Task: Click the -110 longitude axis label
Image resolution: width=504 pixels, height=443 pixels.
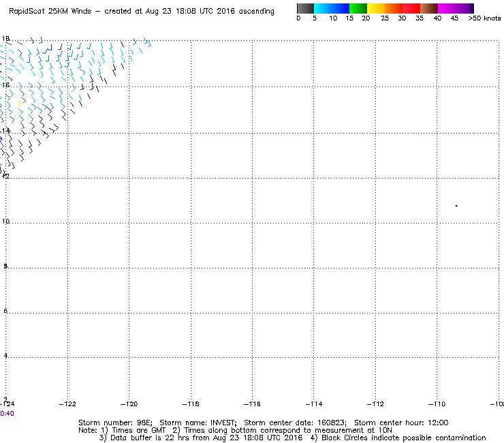Action: (x=437, y=404)
